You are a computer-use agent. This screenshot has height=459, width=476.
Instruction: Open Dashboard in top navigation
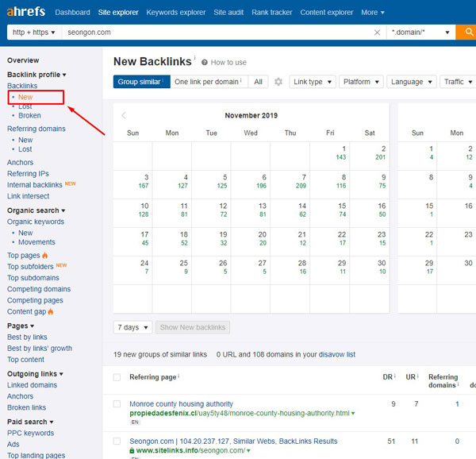point(72,13)
